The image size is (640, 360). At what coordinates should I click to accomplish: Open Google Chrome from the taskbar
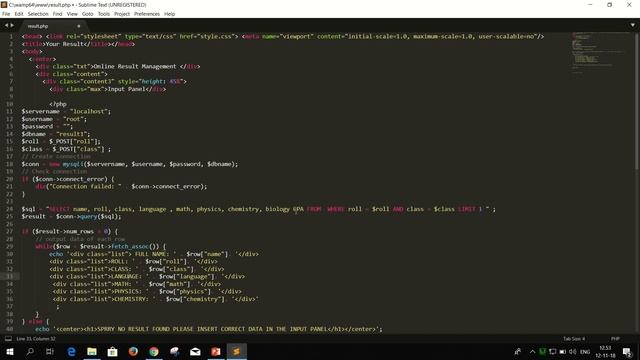(154, 351)
